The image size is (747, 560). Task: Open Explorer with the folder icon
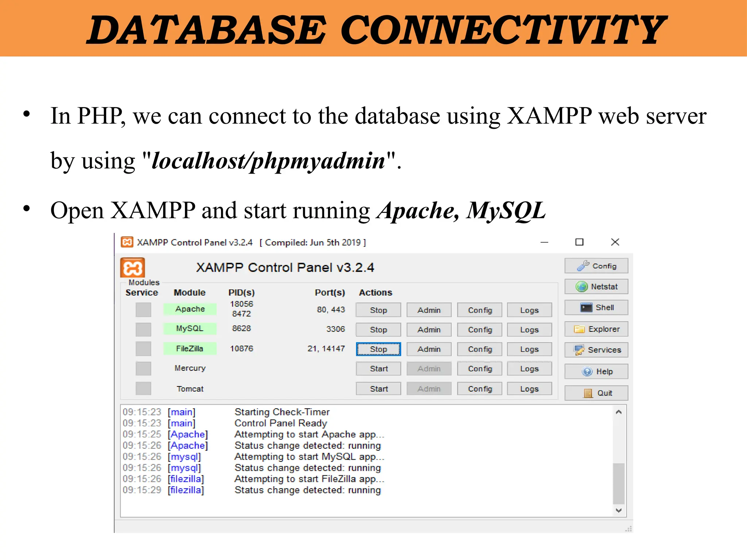click(596, 329)
